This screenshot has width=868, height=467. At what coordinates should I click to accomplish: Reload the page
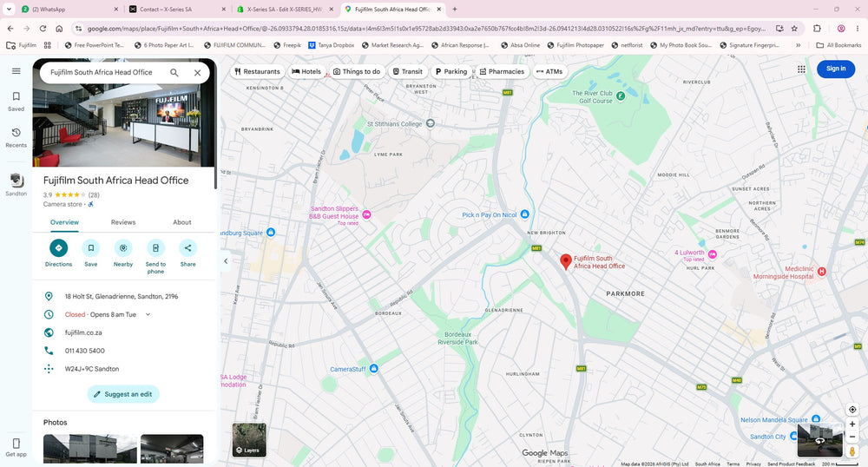tap(43, 29)
